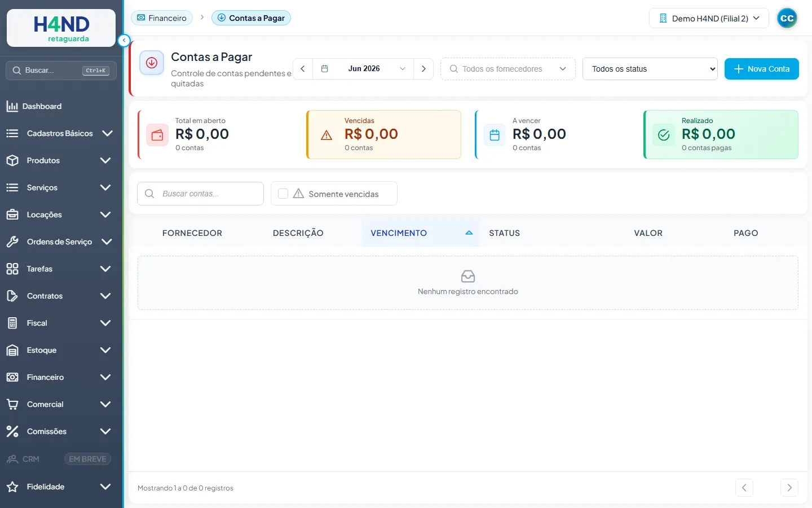
Task: Click the Financeiro money icon in sidebar
Action: [12, 377]
